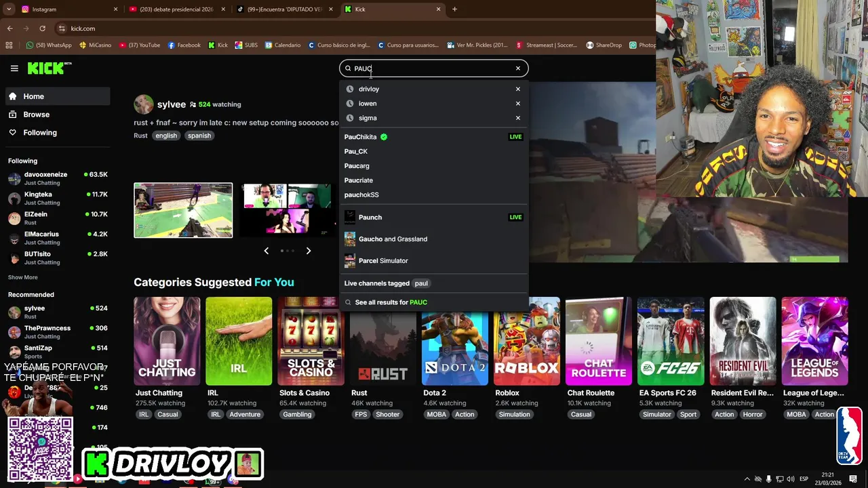This screenshot has height=488, width=868.
Task: Open Kingteka followed channel
Action: pos(58,198)
